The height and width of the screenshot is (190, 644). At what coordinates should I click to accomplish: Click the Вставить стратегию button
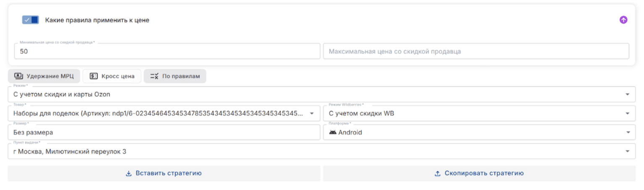pos(164,173)
